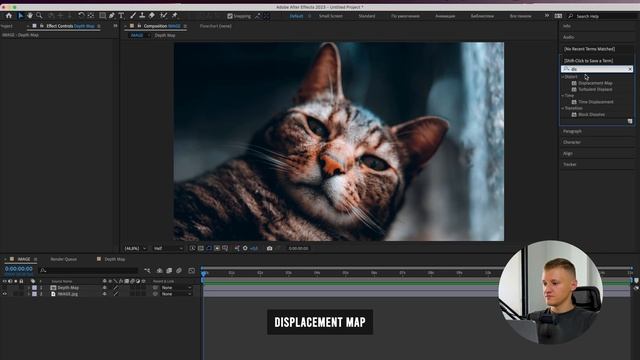
Task: Select the Roto Brush tool
Action: pyautogui.click(x=164, y=16)
